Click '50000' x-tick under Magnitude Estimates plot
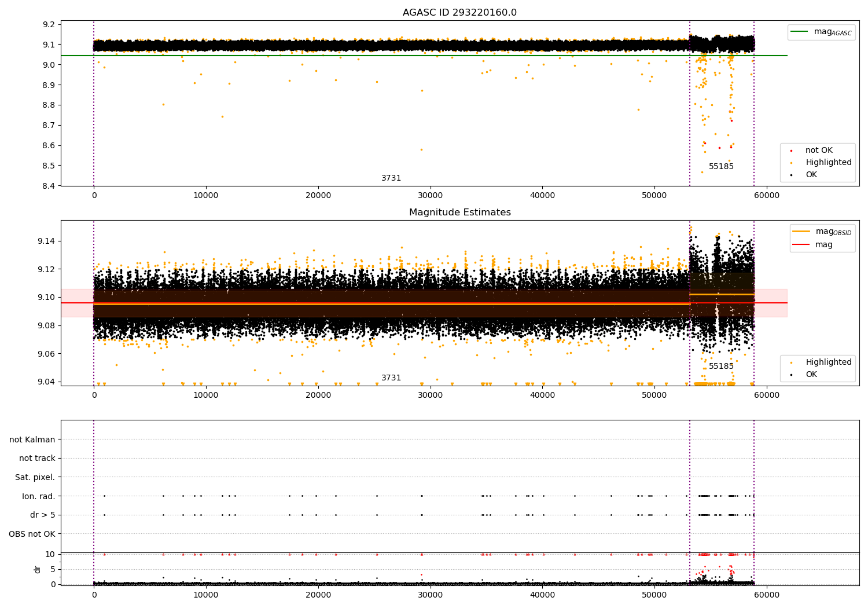Image resolution: width=868 pixels, height=608 pixels. pyautogui.click(x=654, y=396)
